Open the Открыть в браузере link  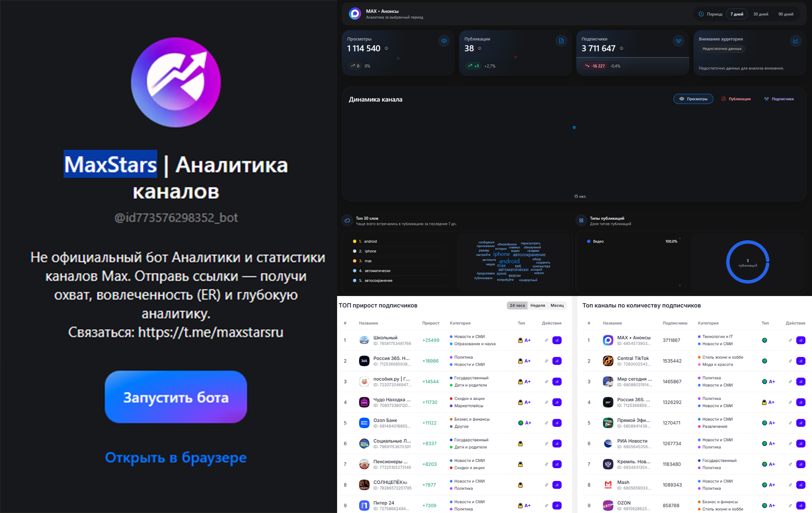click(176, 458)
